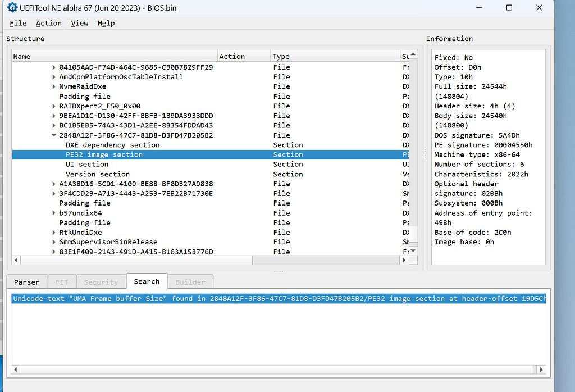Open the Help menu
The width and height of the screenshot is (575, 392).
(x=106, y=23)
